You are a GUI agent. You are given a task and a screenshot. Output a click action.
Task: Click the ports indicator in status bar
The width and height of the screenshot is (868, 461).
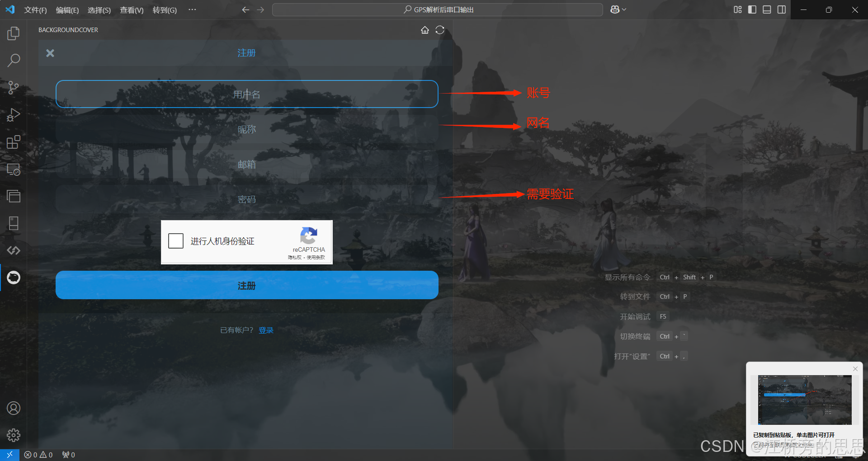click(69, 455)
